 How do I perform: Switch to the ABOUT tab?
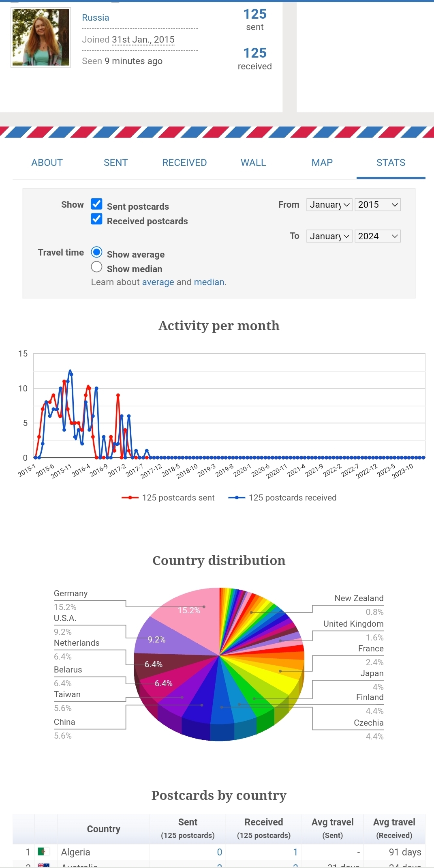47,163
